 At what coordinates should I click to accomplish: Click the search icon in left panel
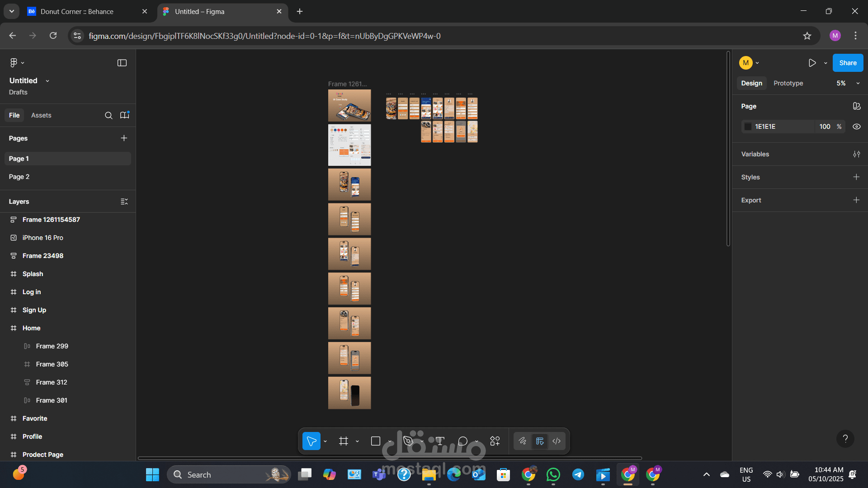(108, 115)
